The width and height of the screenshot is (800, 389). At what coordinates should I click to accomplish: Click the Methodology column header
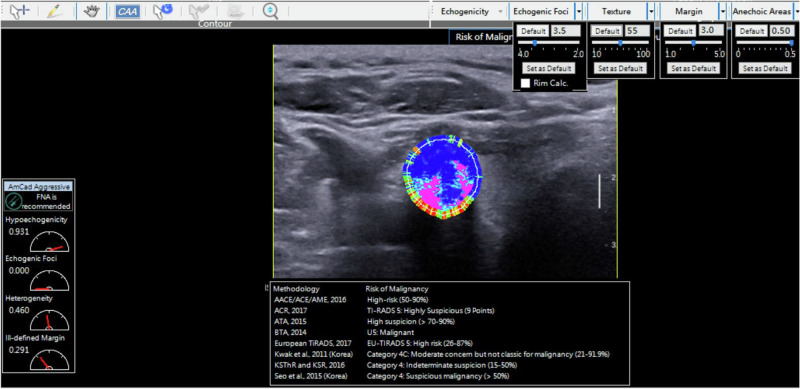click(x=296, y=288)
